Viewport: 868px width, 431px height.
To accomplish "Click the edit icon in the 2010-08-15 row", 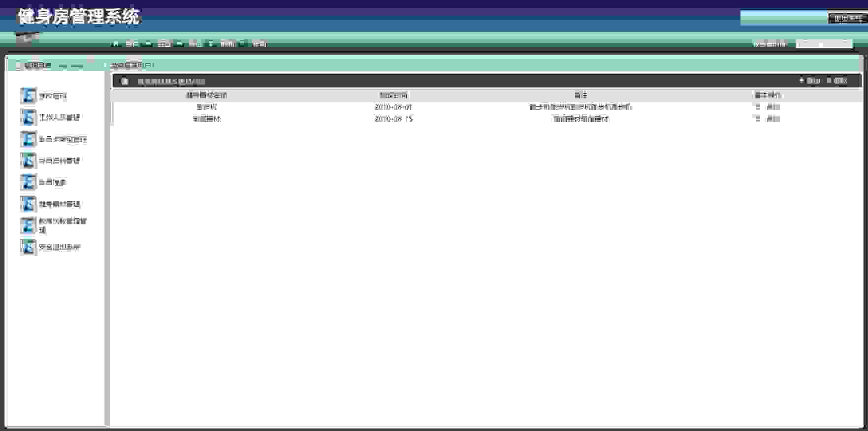I will pyautogui.click(x=758, y=119).
